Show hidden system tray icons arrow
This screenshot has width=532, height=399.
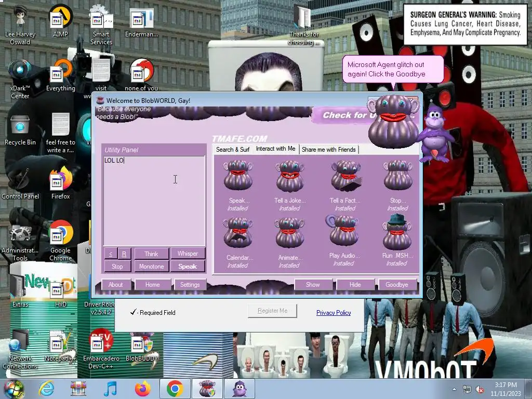[454, 390]
